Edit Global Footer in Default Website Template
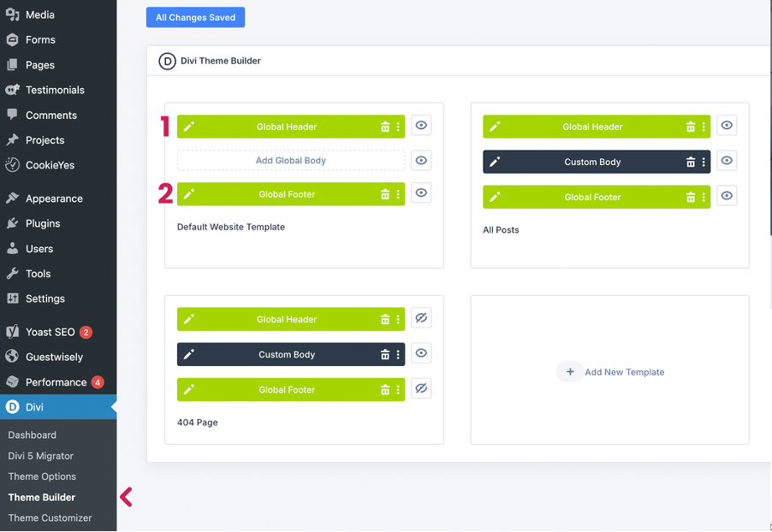The width and height of the screenshot is (772, 532). click(x=188, y=194)
